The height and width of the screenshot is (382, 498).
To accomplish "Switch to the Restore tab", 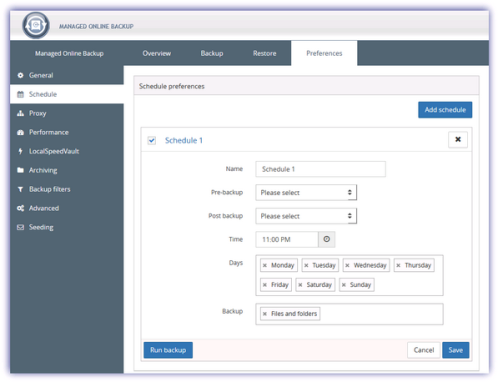I will pyautogui.click(x=265, y=53).
